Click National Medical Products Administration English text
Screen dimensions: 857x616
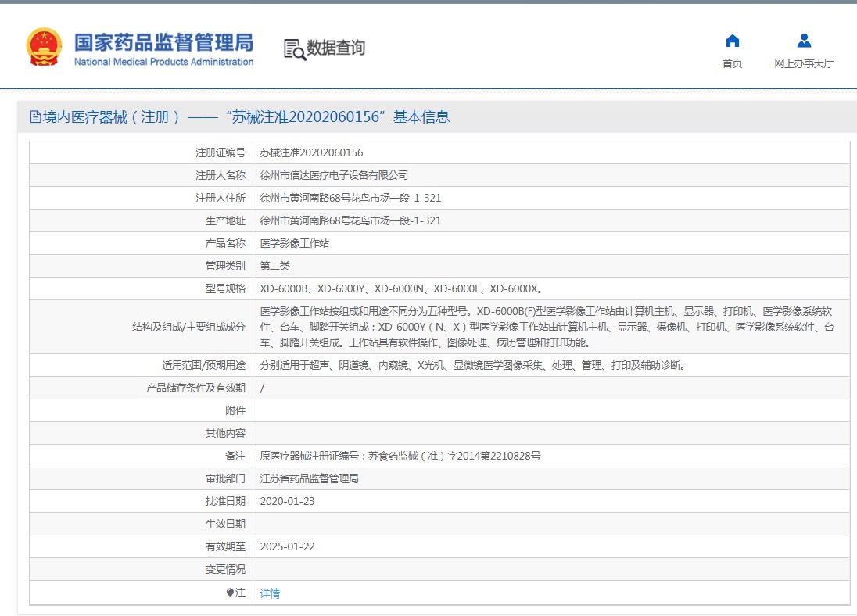pos(163,62)
